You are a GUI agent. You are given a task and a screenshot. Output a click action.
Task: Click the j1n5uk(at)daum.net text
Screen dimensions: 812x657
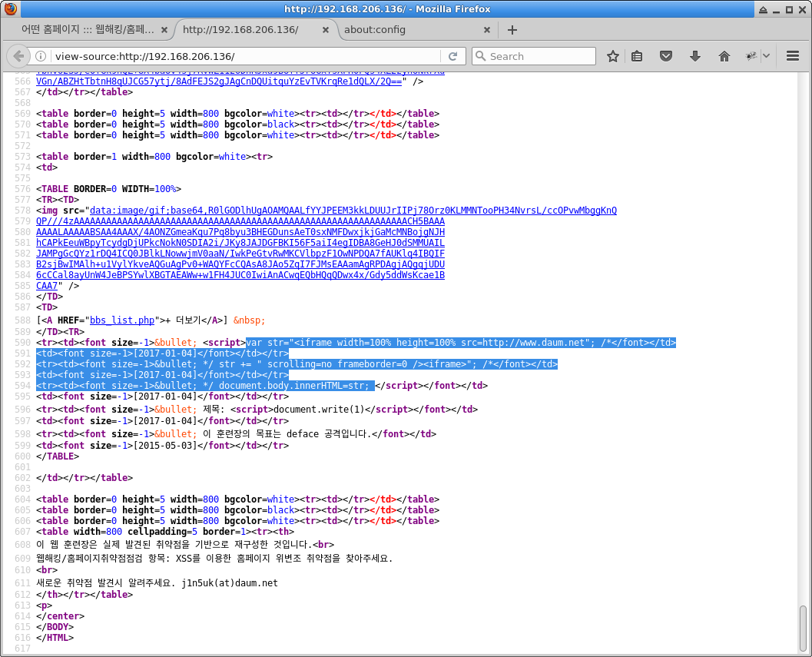(x=230, y=583)
